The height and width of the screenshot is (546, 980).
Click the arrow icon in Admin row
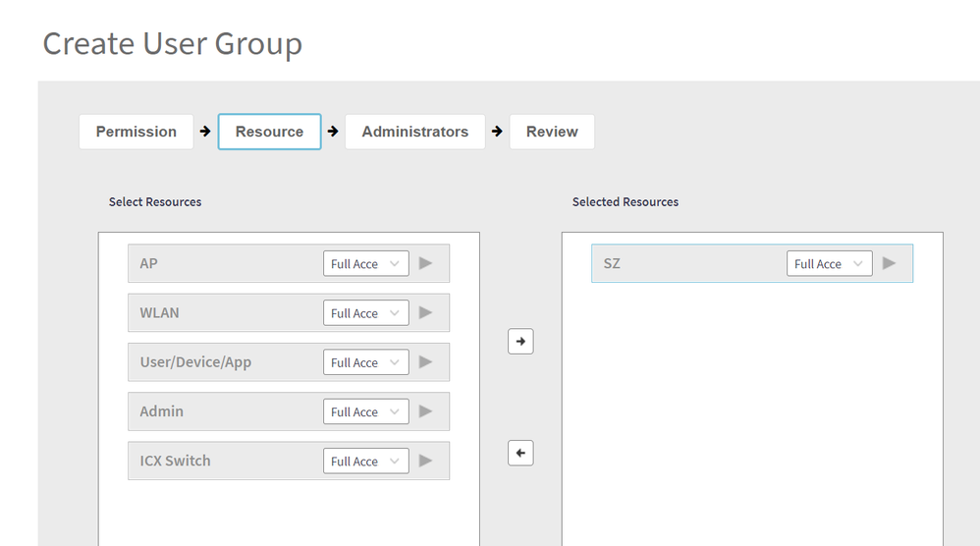click(x=425, y=411)
